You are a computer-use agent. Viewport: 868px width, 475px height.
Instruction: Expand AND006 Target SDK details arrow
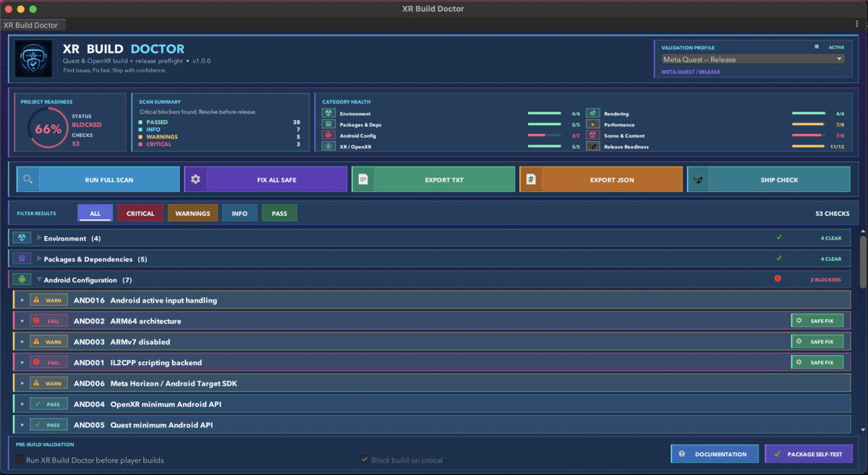click(22, 383)
